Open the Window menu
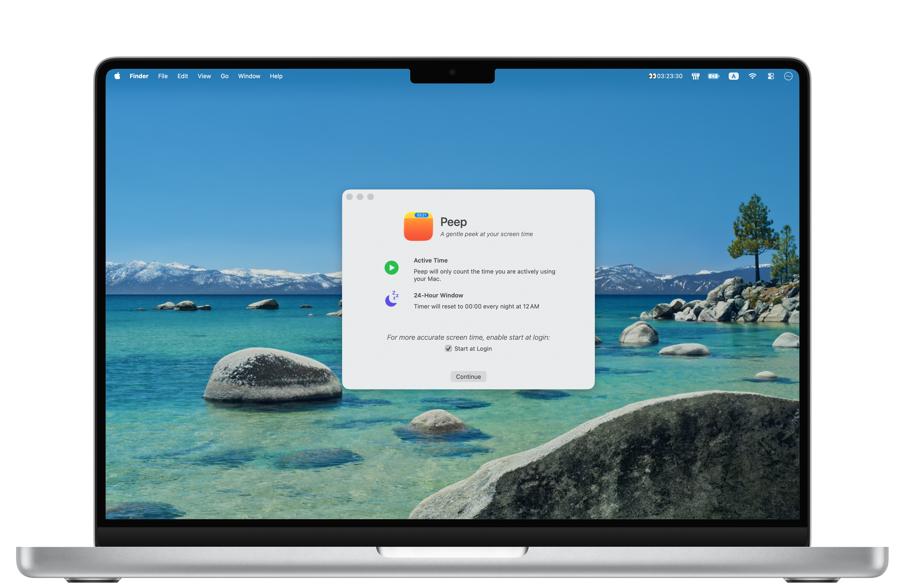 249,76
